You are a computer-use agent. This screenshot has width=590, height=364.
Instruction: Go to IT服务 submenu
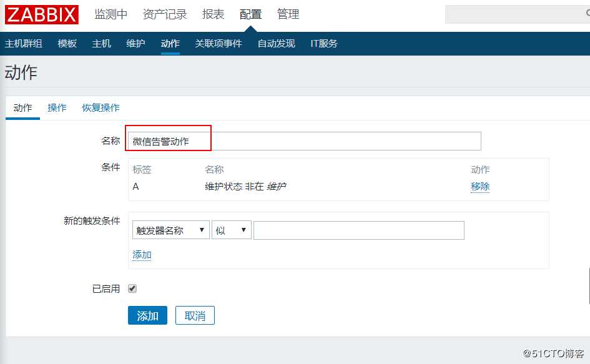pos(324,44)
